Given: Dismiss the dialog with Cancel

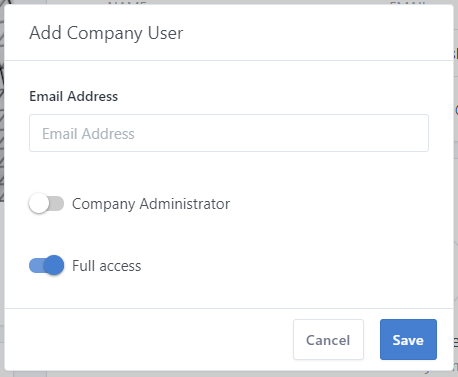Looking at the screenshot, I should coord(328,339).
